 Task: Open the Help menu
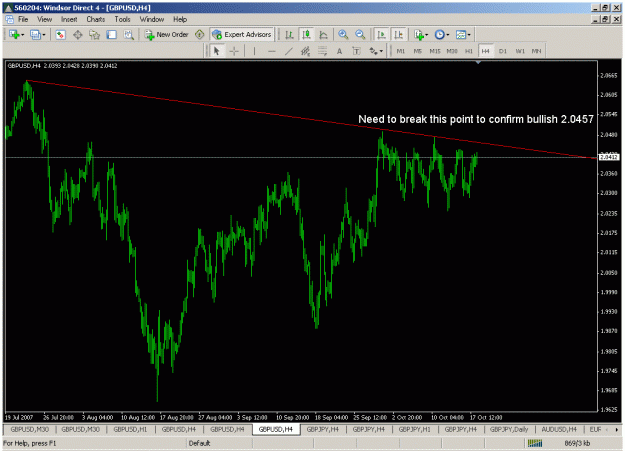pos(180,19)
